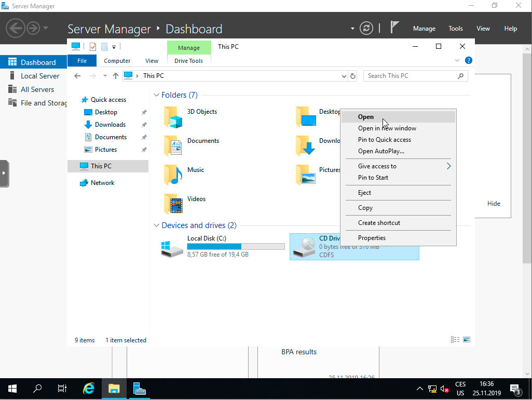Click the Hide button in Server Manager
This screenshot has width=532, height=400.
coord(494,203)
